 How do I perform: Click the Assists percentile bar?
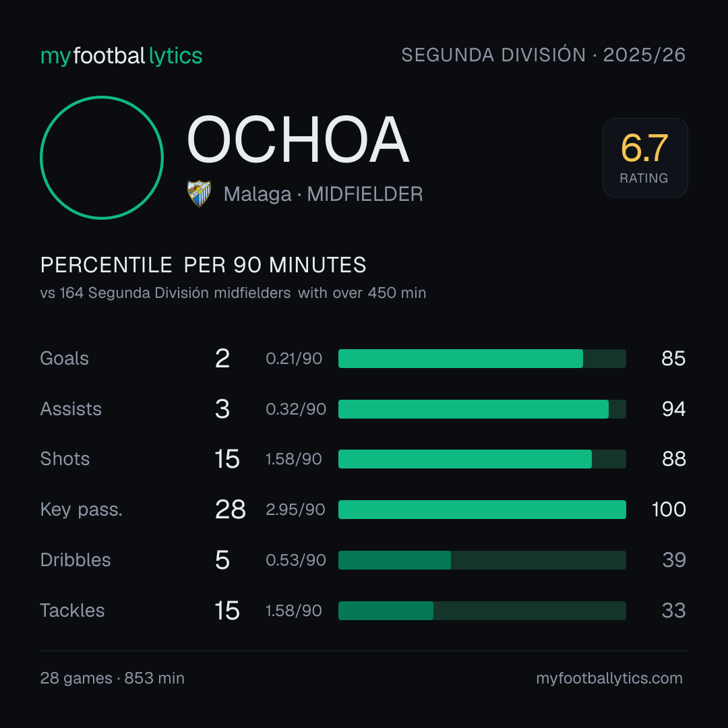pos(482,409)
